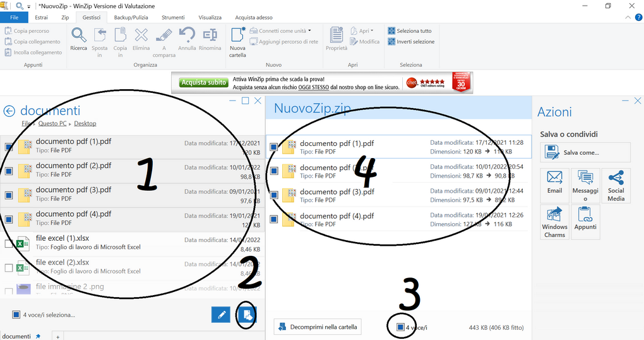
Task: Add new tab with plus button
Action: pos(58,337)
